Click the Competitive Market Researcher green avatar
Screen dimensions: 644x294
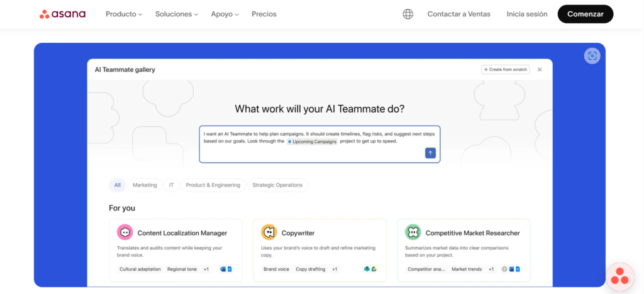pyautogui.click(x=413, y=232)
